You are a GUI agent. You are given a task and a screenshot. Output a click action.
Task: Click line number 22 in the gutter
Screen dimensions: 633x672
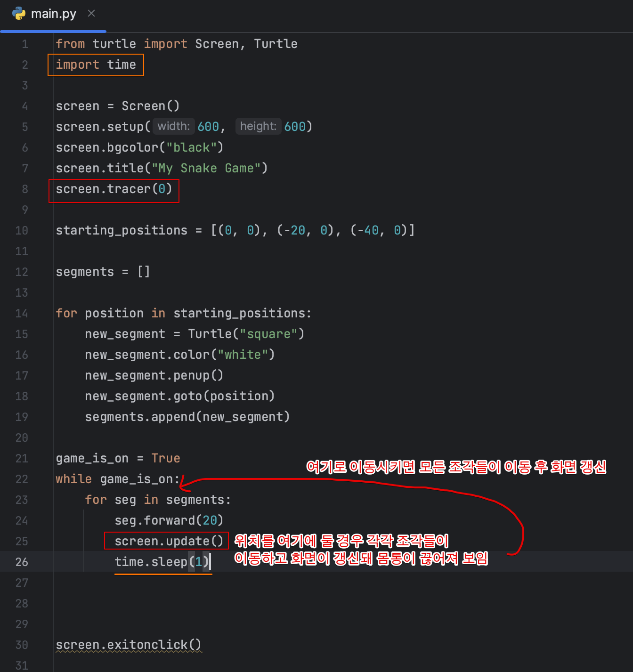[22, 479]
